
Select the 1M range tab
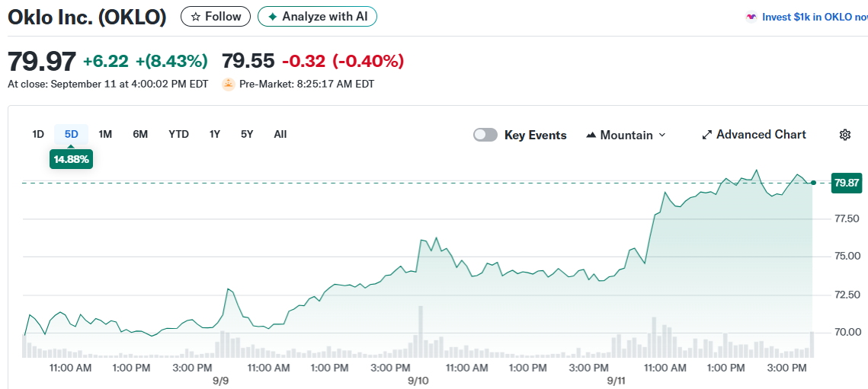[x=105, y=135]
